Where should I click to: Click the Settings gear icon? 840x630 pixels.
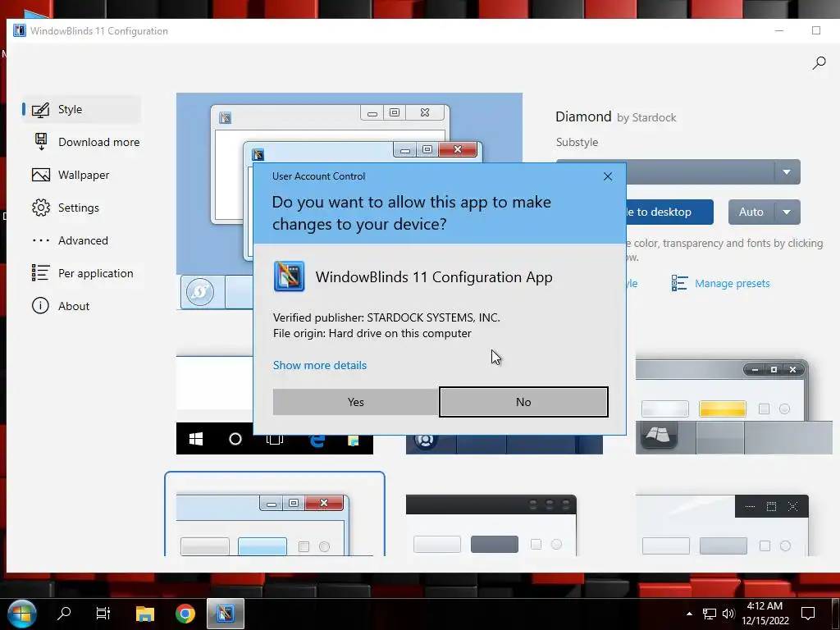[41, 208]
